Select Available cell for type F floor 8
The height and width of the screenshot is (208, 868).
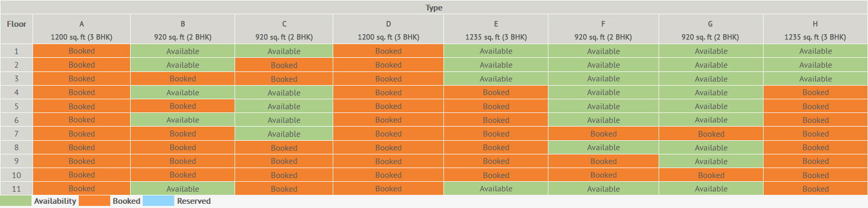pos(604,148)
